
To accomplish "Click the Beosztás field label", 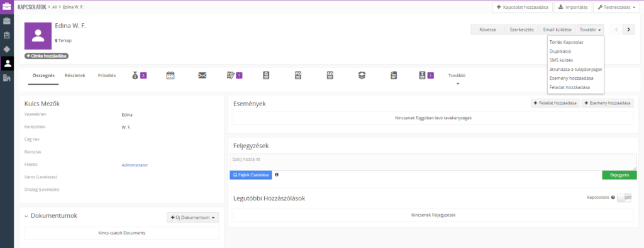I will tap(33, 152).
